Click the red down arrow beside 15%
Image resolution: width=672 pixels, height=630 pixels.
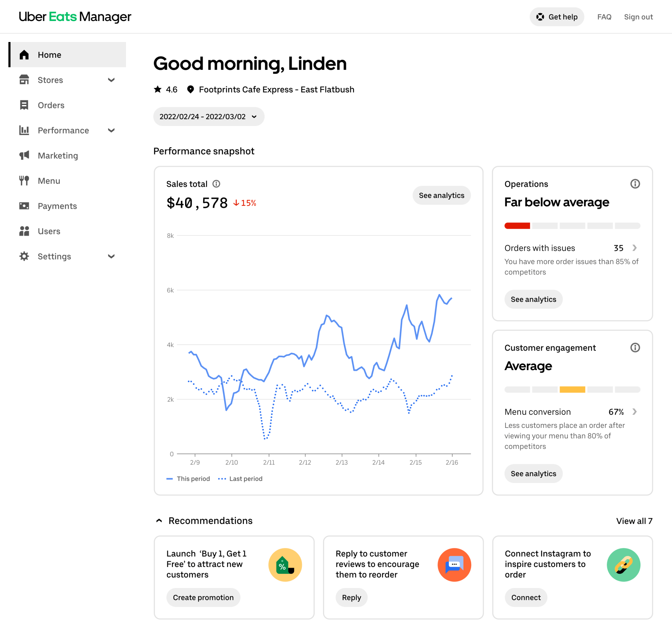click(x=236, y=203)
